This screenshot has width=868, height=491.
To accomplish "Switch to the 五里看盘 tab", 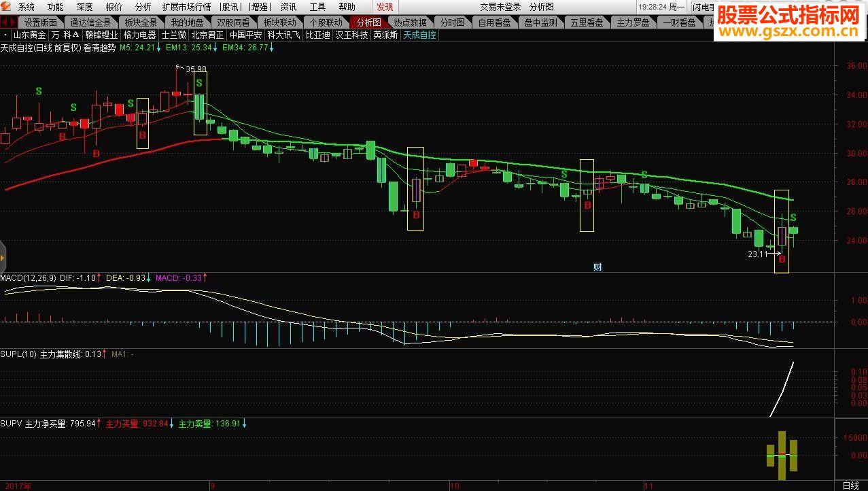I will [587, 22].
